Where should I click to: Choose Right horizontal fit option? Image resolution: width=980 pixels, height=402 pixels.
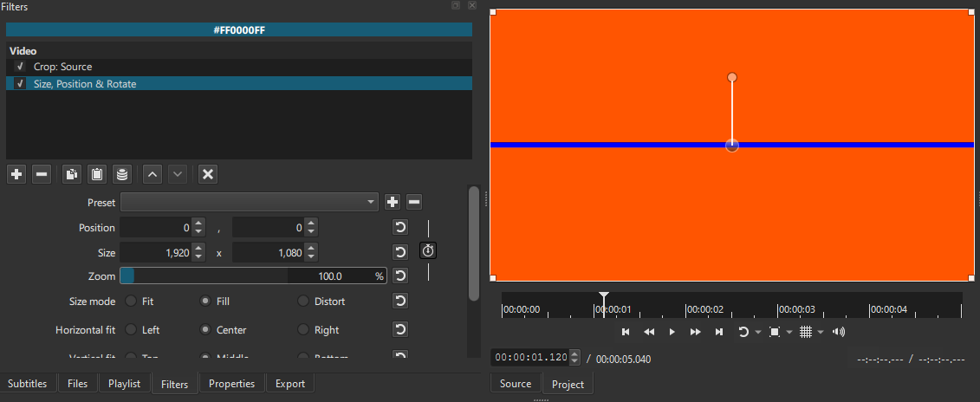(302, 330)
